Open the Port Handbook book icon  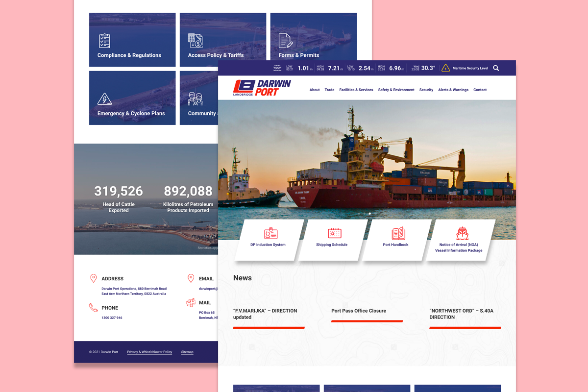click(x=398, y=233)
